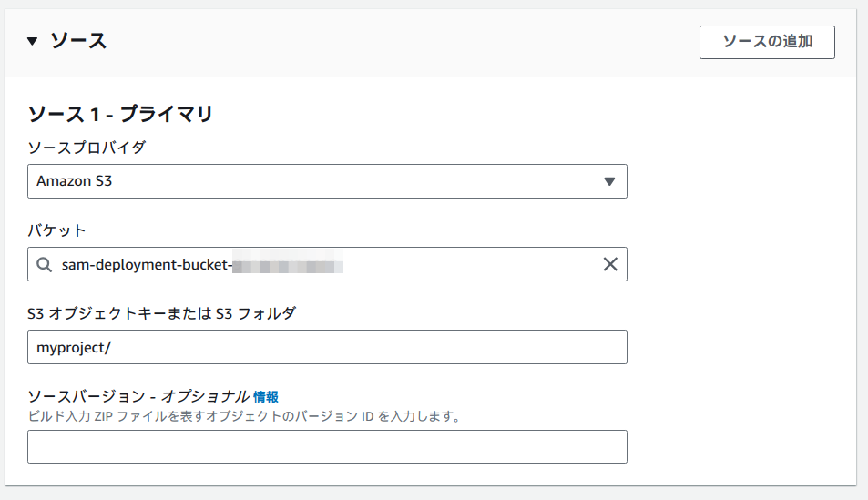This screenshot has height=500, width=868.
Task: Click the ソース section title text
Action: [x=78, y=41]
